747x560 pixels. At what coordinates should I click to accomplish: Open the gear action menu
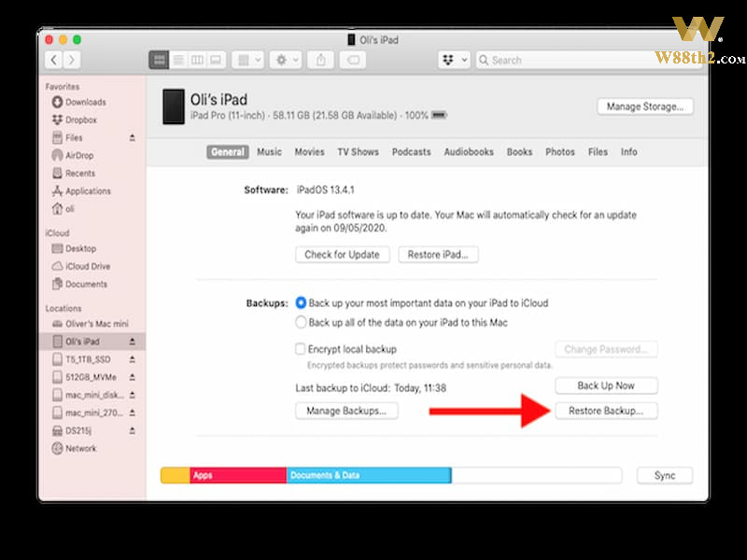pyautogui.click(x=286, y=60)
